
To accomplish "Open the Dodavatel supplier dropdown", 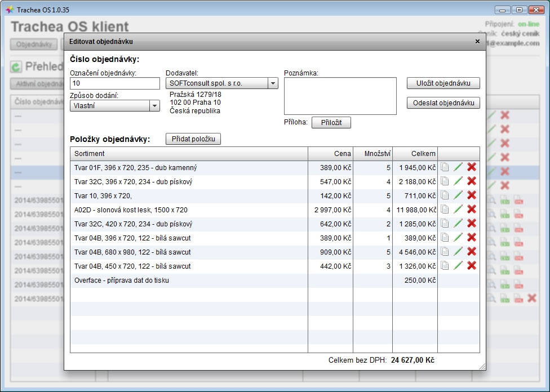I will 273,83.
